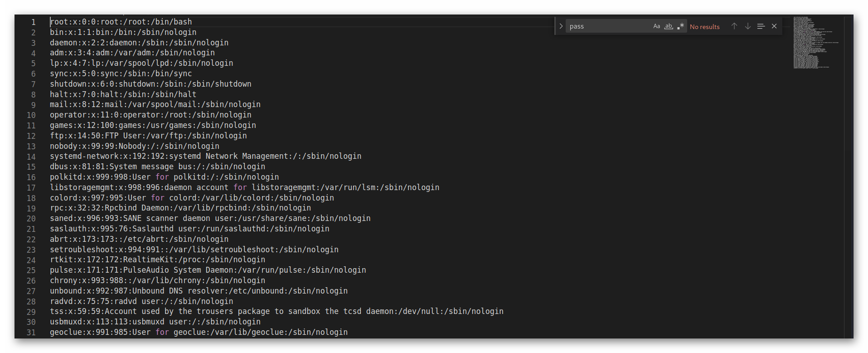Click the nobody:x:99:99 line

click(x=135, y=146)
